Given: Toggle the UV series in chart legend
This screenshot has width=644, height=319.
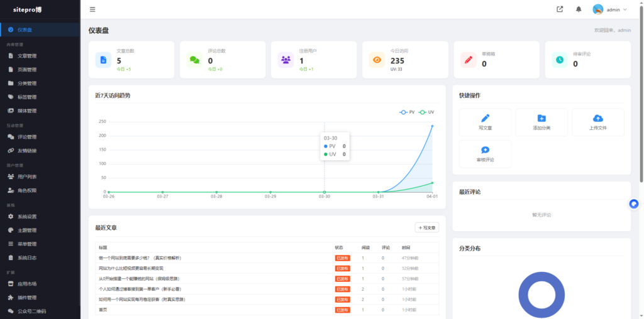Looking at the screenshot, I should click(426, 112).
